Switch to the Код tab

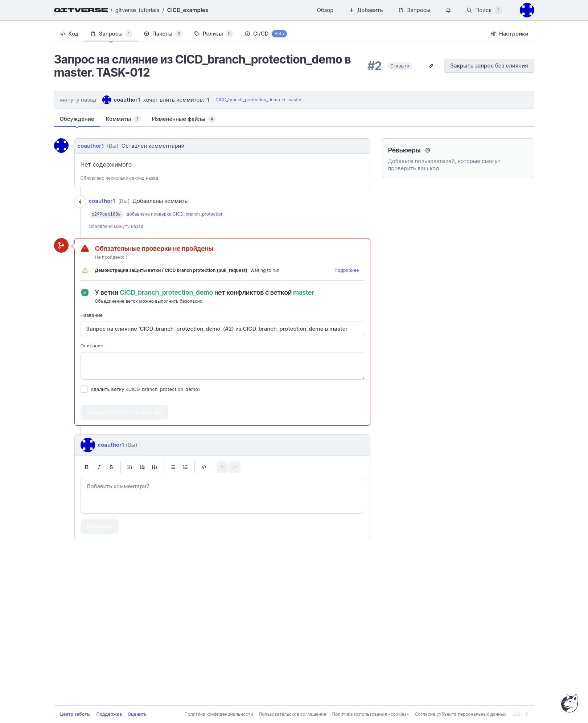coord(69,34)
